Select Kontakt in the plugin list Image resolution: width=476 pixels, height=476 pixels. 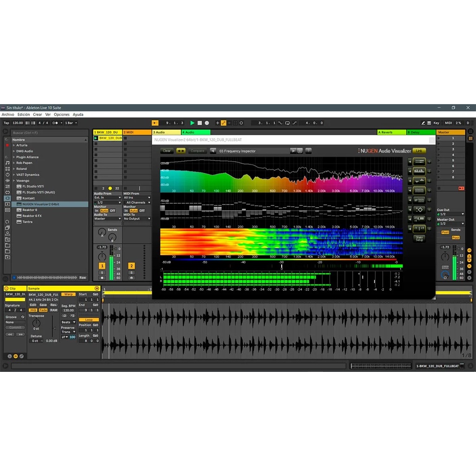[28, 198]
